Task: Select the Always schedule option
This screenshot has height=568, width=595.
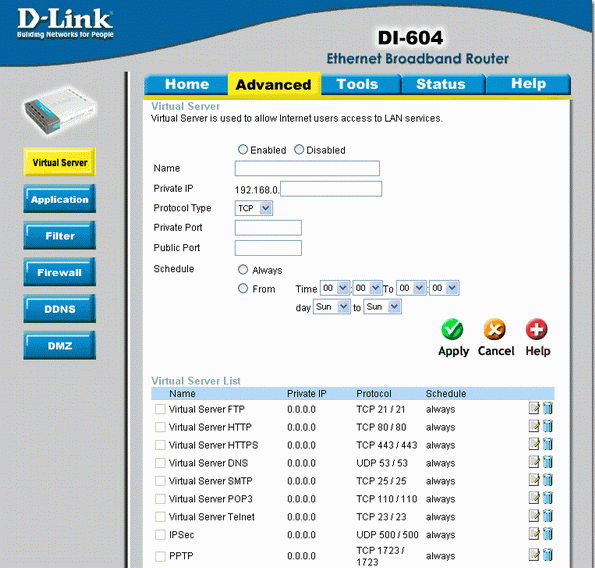Action: pos(243,270)
